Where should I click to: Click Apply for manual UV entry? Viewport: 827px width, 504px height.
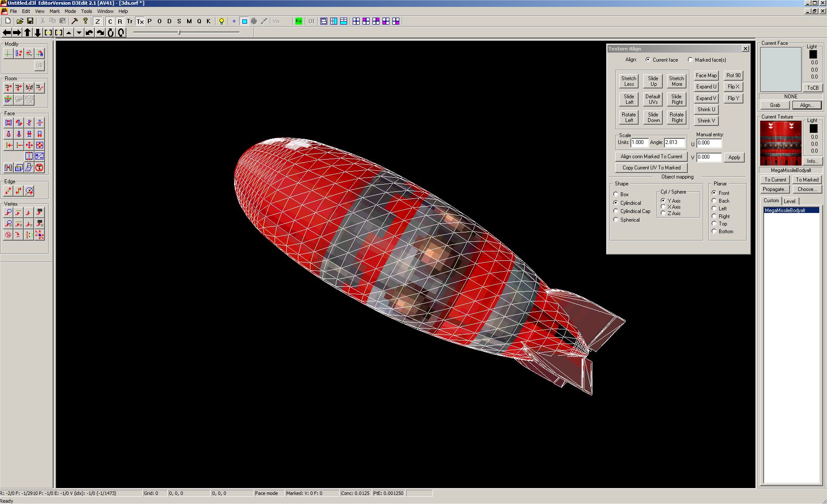(x=734, y=157)
